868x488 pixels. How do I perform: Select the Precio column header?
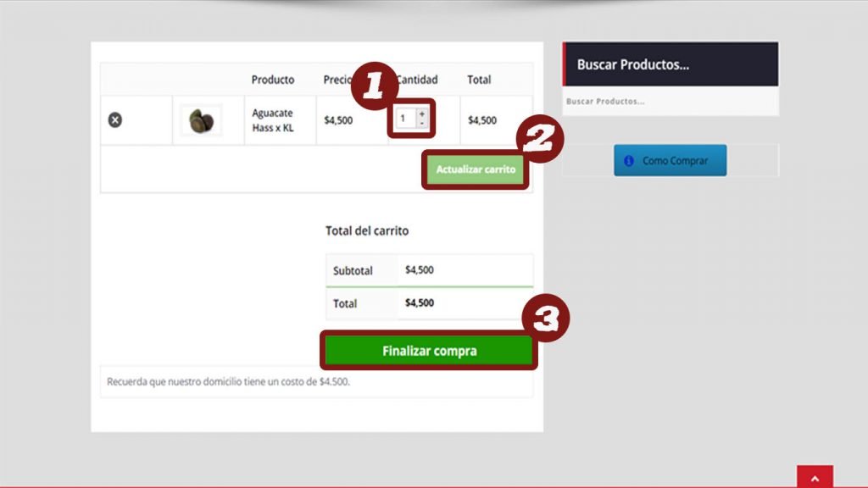(x=337, y=80)
